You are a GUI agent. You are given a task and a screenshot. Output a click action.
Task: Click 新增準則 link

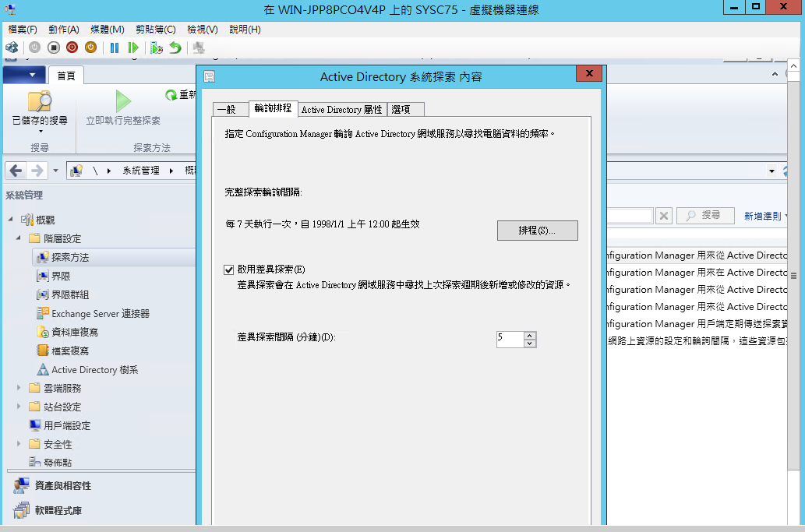(x=764, y=216)
